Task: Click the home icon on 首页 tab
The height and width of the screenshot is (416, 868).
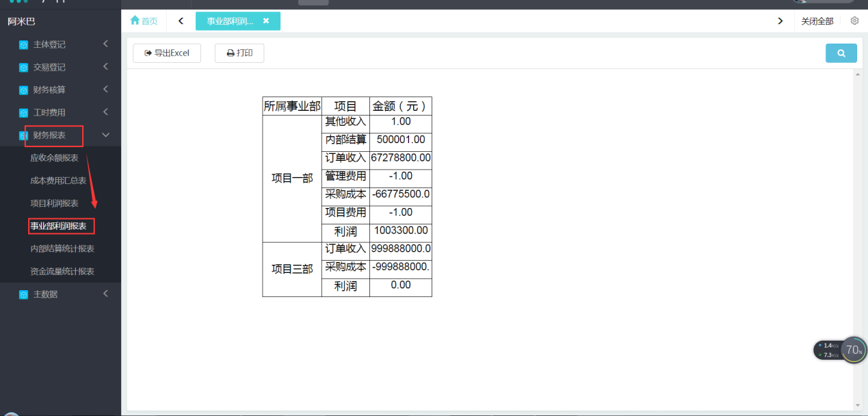Action: [135, 21]
